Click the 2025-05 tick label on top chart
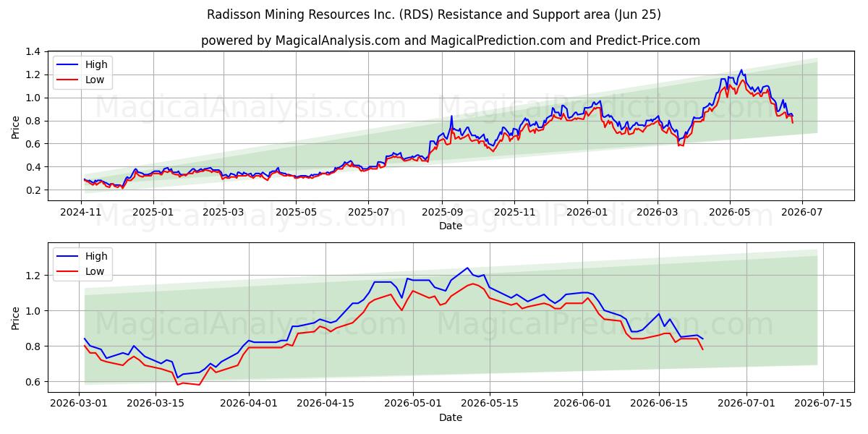Viewport: 868px width, 434px height. point(295,213)
